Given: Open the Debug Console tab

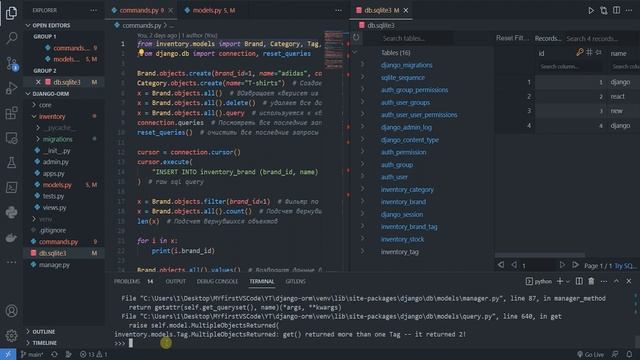Looking at the screenshot, I should pos(217,281).
